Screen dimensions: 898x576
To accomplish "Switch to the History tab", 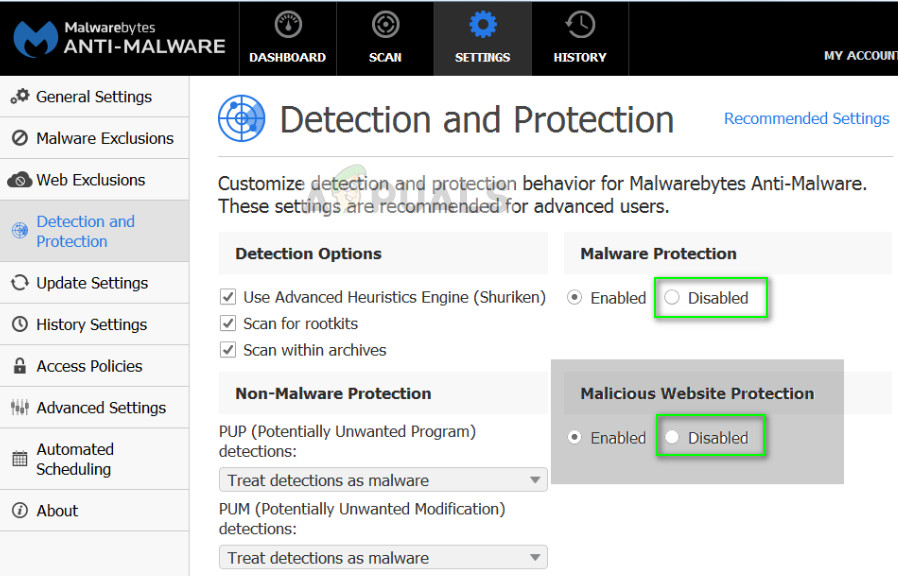I will tap(579, 38).
